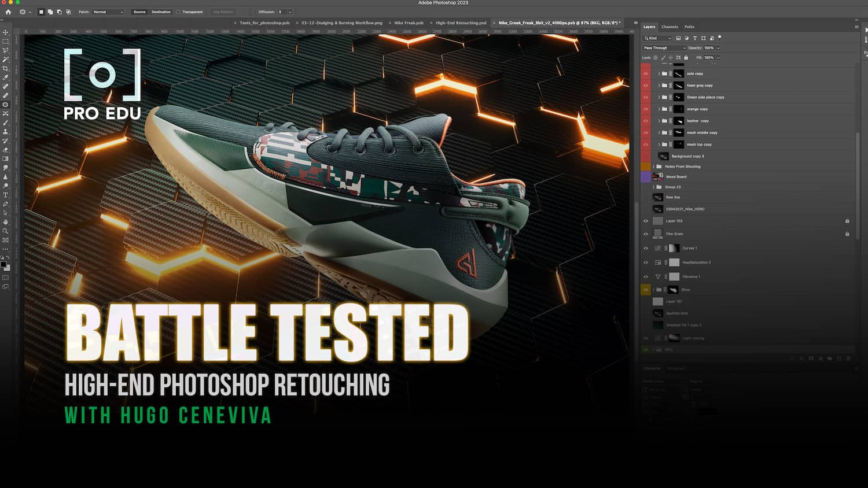Viewport: 868px width, 488px height.
Task: Enable the Transparent checkbox
Action: [178, 12]
